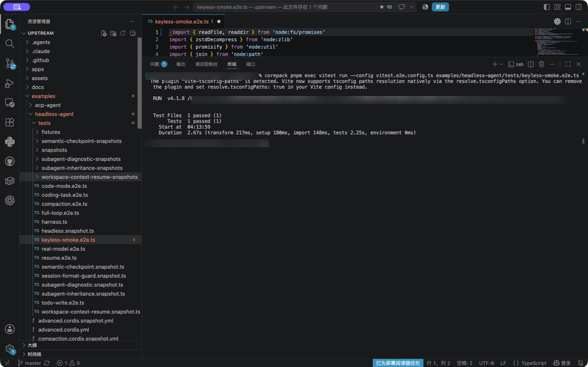Click the command center search field
Screen dimensions: 588x367
pos(285,7)
